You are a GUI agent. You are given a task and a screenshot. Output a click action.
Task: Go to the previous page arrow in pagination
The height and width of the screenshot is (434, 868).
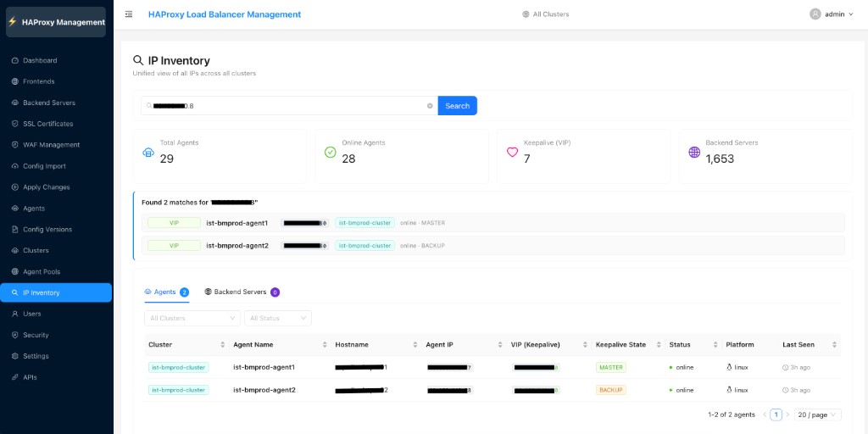765,415
